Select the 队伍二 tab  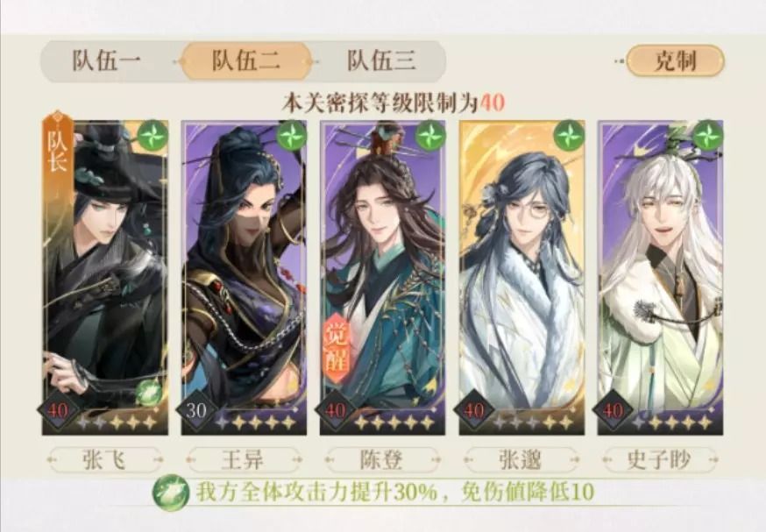point(245,61)
